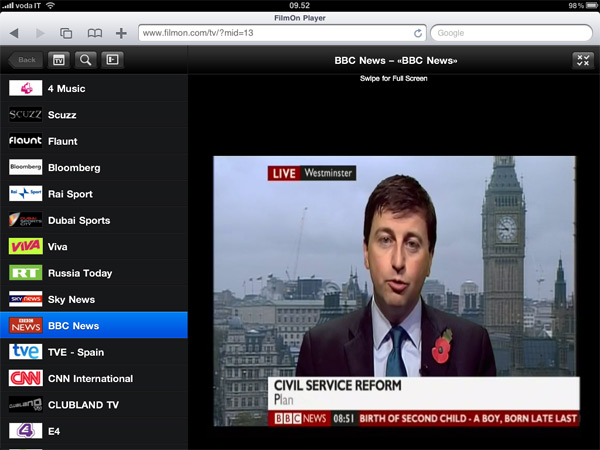Screen dimensions: 600x450
Task: Click the Dubai Sports channel logo
Action: point(25,220)
